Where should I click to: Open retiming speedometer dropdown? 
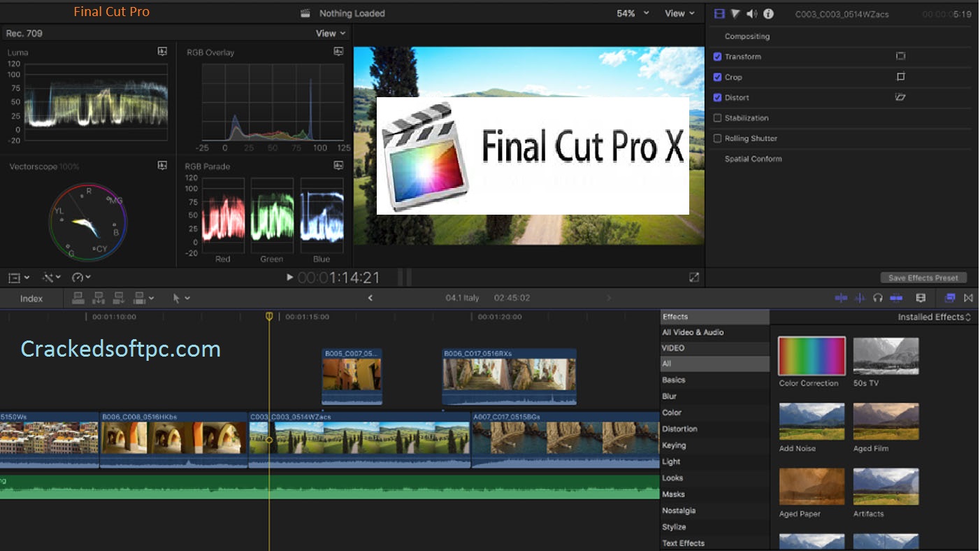(81, 278)
